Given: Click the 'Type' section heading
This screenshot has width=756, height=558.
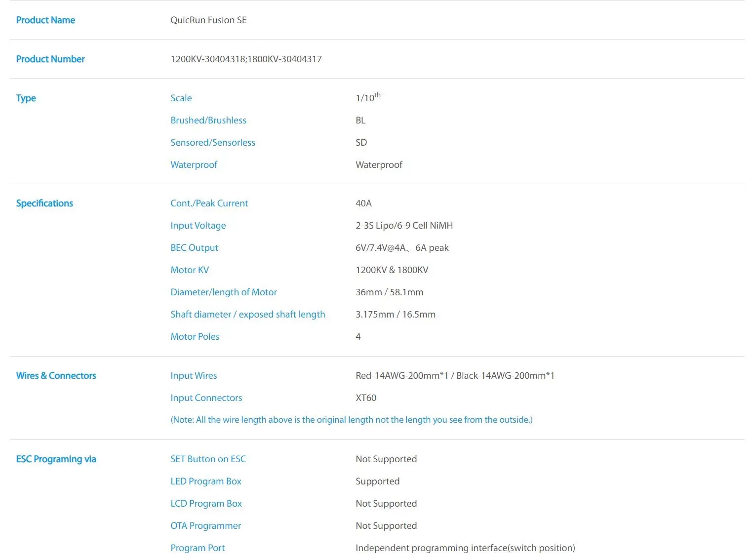Looking at the screenshot, I should (x=26, y=98).
